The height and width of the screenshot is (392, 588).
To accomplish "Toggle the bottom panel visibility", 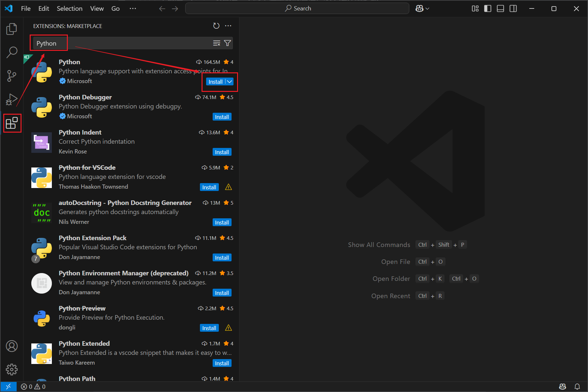I will tap(500, 8).
